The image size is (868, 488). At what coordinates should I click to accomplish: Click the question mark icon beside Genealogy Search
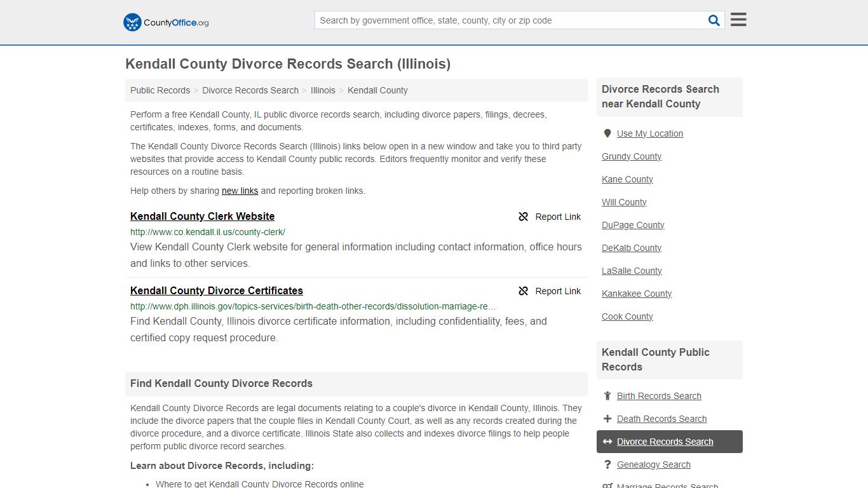pos(607,464)
